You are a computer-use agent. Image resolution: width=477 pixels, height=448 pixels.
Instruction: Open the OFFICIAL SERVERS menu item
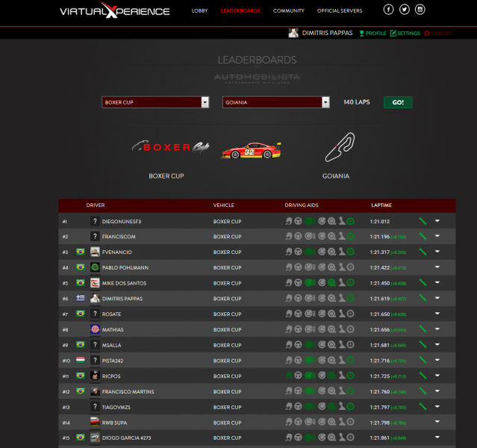(340, 11)
